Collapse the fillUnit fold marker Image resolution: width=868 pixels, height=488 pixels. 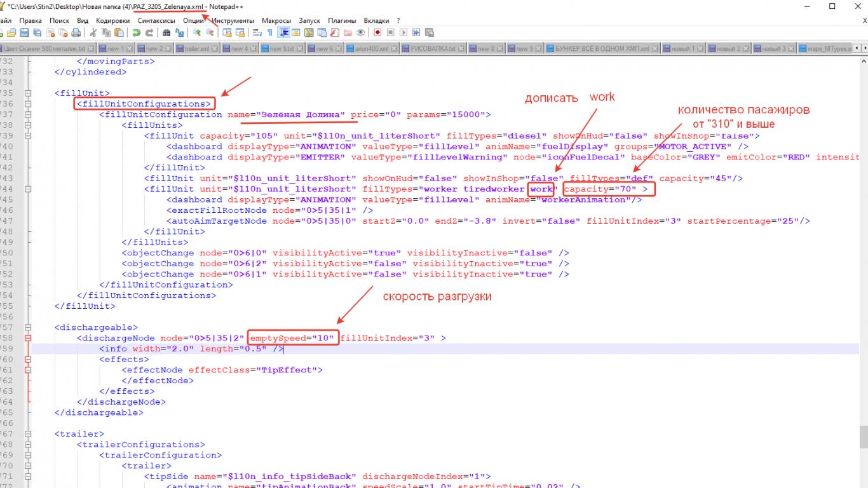[27, 93]
